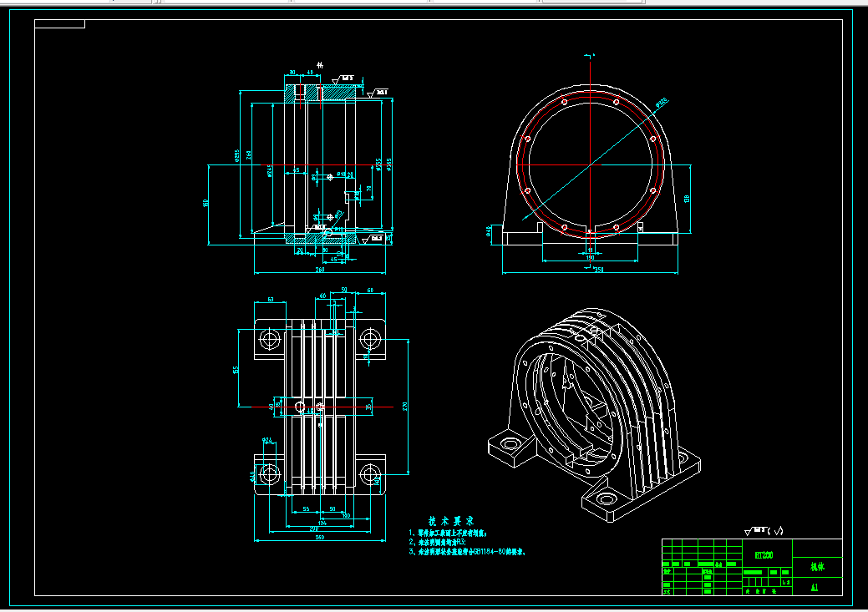The height and width of the screenshot is (612, 868).
Task: Click the Φ245 dimension in section view
Action: tap(270, 171)
